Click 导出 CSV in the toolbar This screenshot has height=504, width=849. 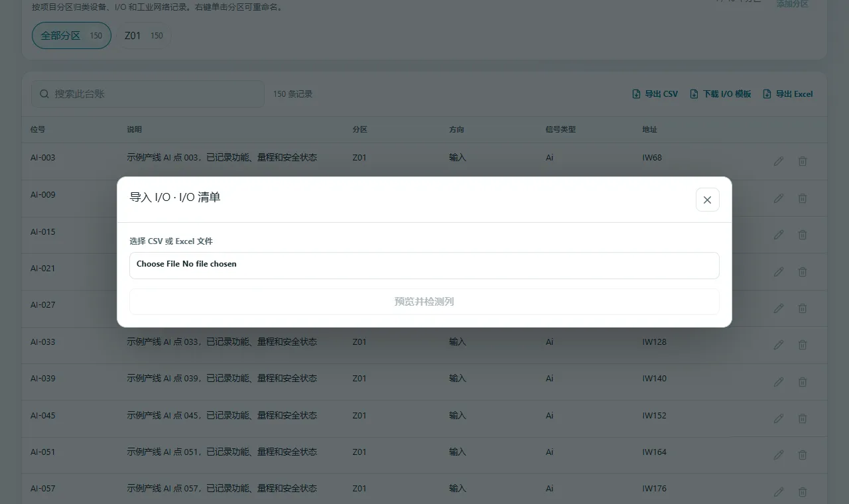click(x=655, y=94)
